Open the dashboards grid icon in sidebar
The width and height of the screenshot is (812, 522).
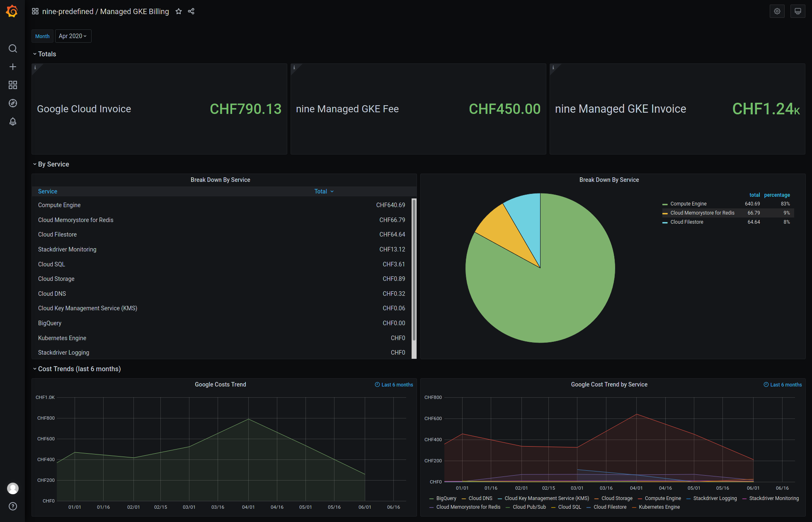click(13, 85)
